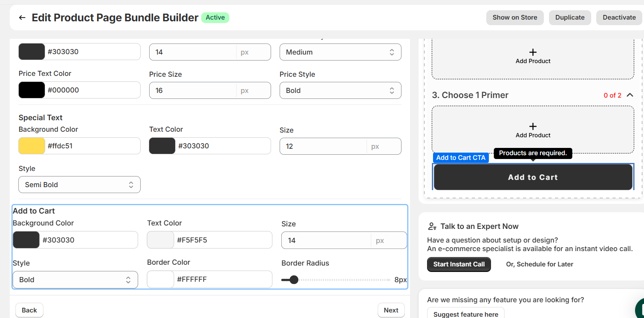Click the Duplicate button
This screenshot has width=644, height=318.
(569, 17)
